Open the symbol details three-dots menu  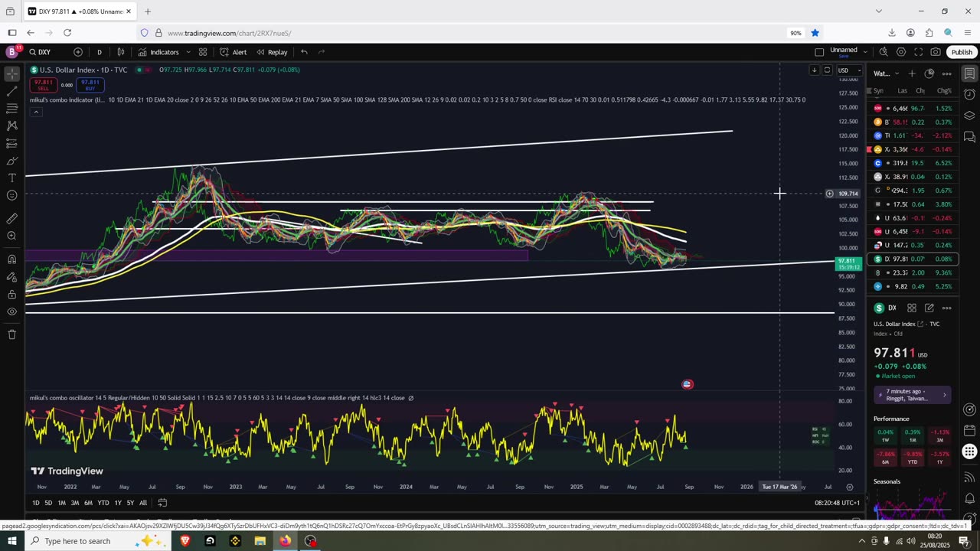tap(947, 308)
